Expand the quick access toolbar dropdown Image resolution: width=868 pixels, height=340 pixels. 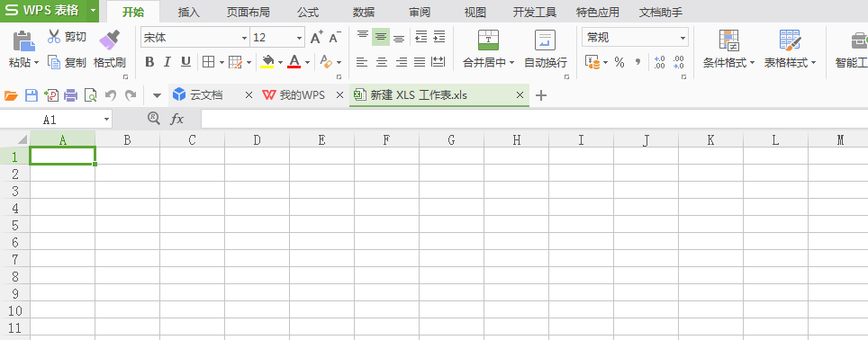[x=158, y=96]
